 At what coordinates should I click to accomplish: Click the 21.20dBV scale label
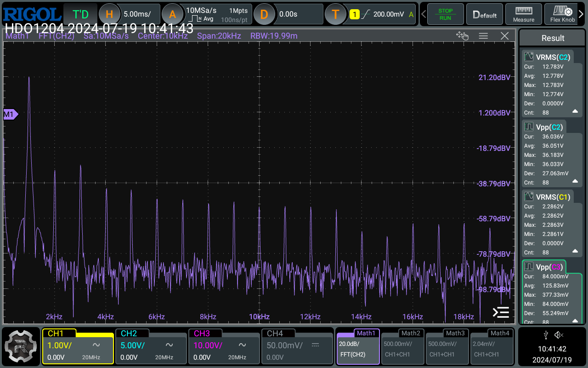[x=495, y=77]
